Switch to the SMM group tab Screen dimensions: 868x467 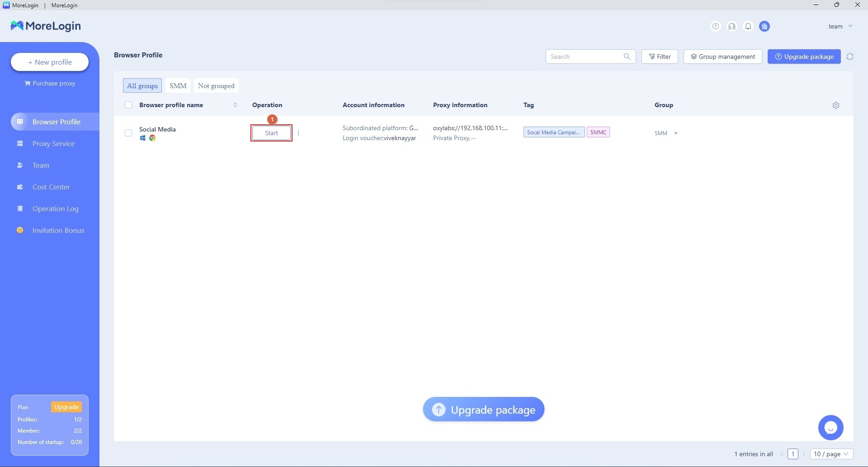pyautogui.click(x=178, y=85)
